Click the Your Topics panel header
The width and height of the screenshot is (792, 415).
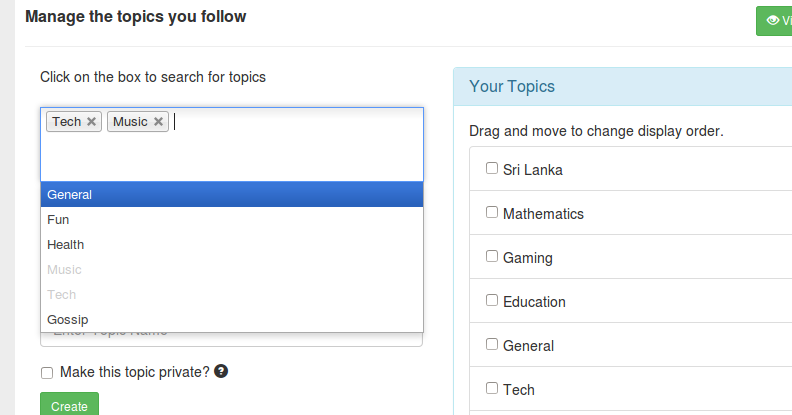click(x=622, y=87)
